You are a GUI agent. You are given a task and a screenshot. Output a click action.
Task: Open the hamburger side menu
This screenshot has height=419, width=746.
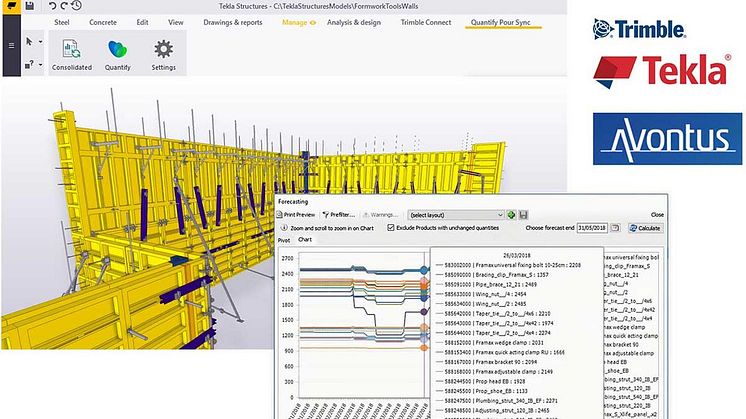[10, 44]
